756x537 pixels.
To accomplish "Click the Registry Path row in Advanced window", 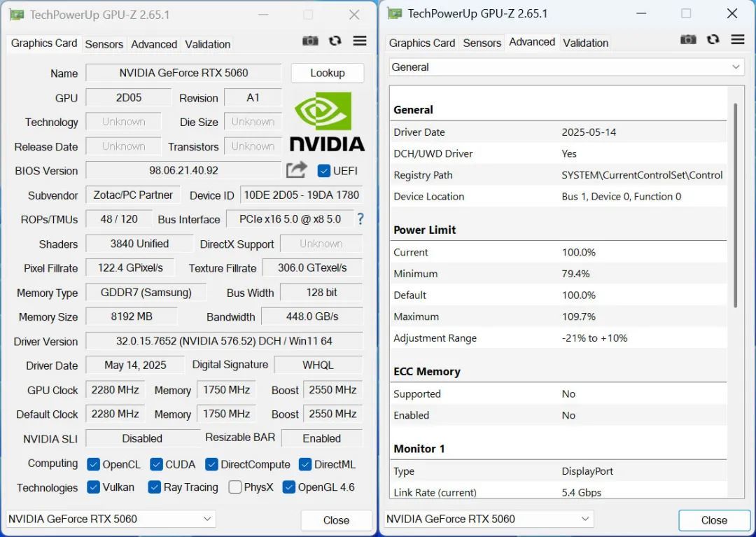I will (x=559, y=175).
